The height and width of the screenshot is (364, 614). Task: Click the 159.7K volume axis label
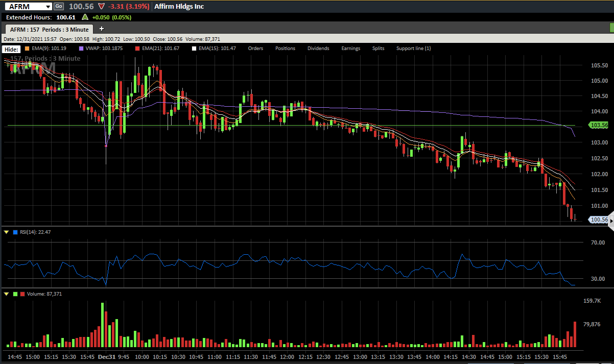[x=593, y=301]
